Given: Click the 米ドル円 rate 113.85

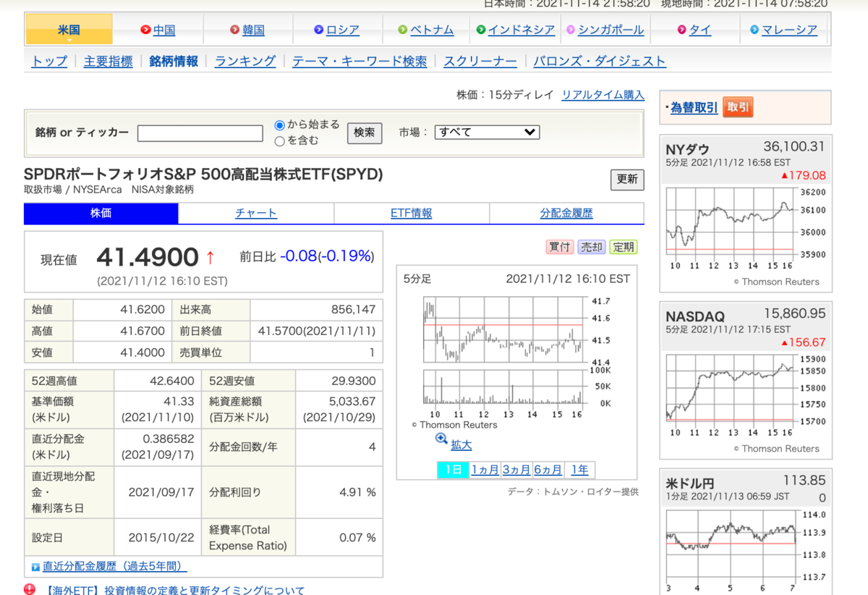Looking at the screenshot, I should (804, 480).
